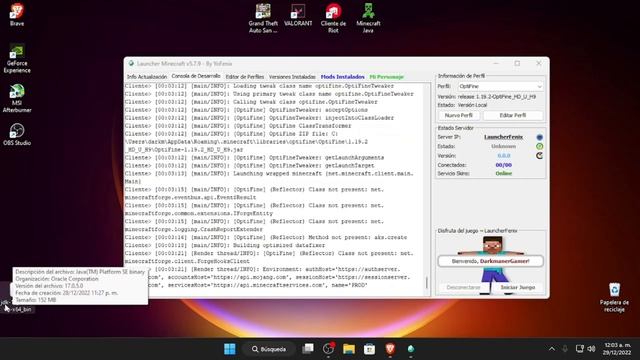640x360 pixels.
Task: Click the blue server icon beside LauncherFenix
Action: 540,137
